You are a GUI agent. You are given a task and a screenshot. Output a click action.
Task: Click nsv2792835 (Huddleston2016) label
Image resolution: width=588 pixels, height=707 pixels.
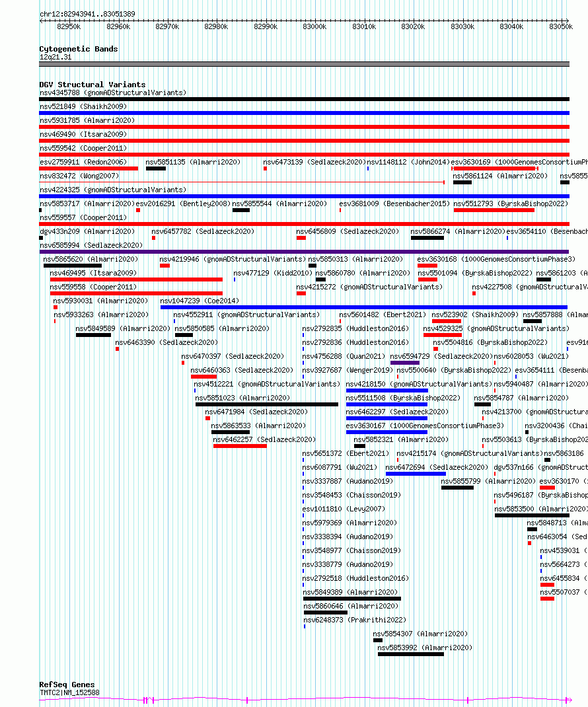pyautogui.click(x=355, y=328)
